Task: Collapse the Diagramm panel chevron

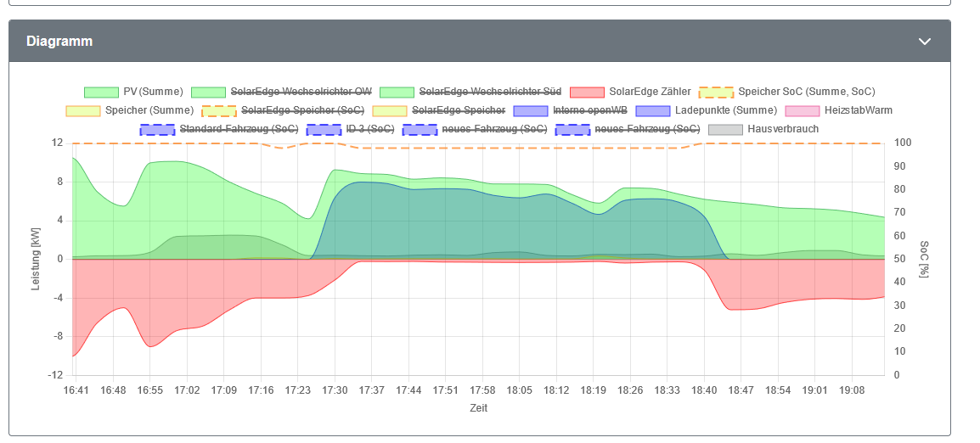Action: click(x=924, y=42)
